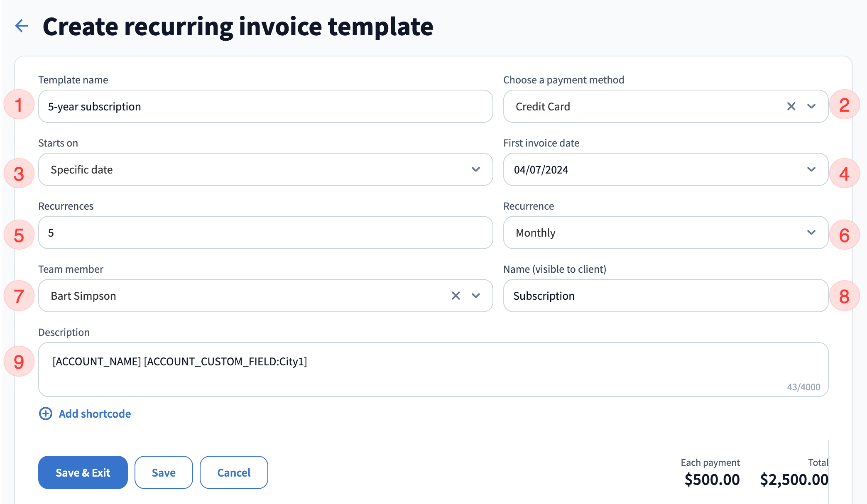Viewport: 867px width, 504px height.
Task: Click the red number 1 annotation marker
Action: coord(19,105)
